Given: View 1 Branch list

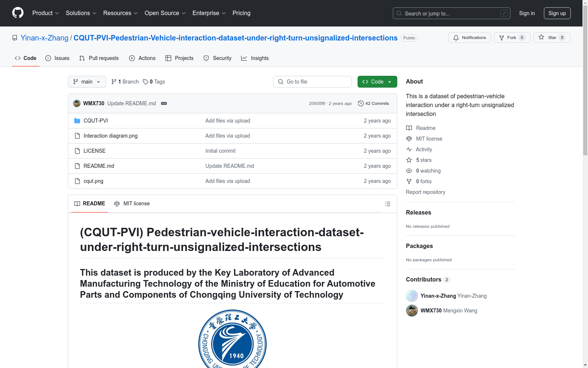Looking at the screenshot, I should point(125,82).
